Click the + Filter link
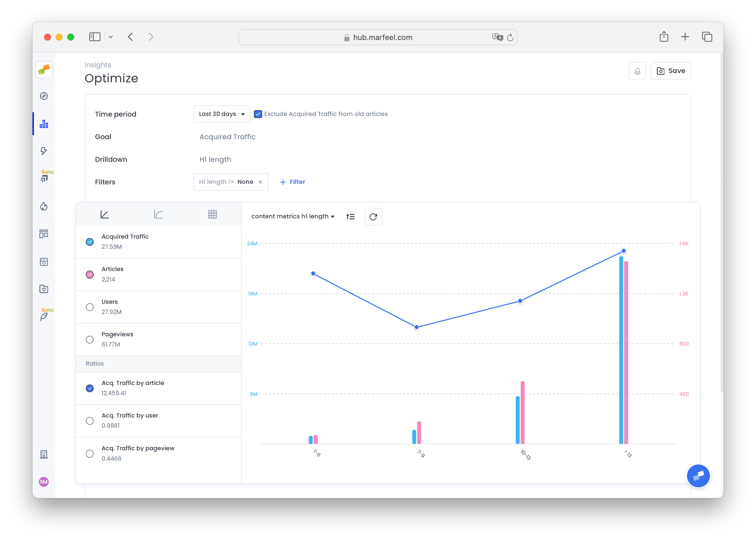 point(292,182)
